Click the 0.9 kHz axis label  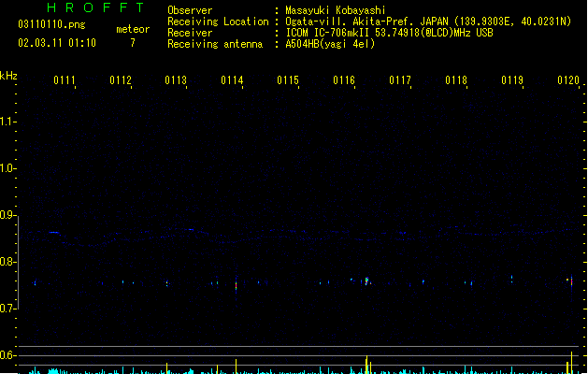[x=7, y=215]
